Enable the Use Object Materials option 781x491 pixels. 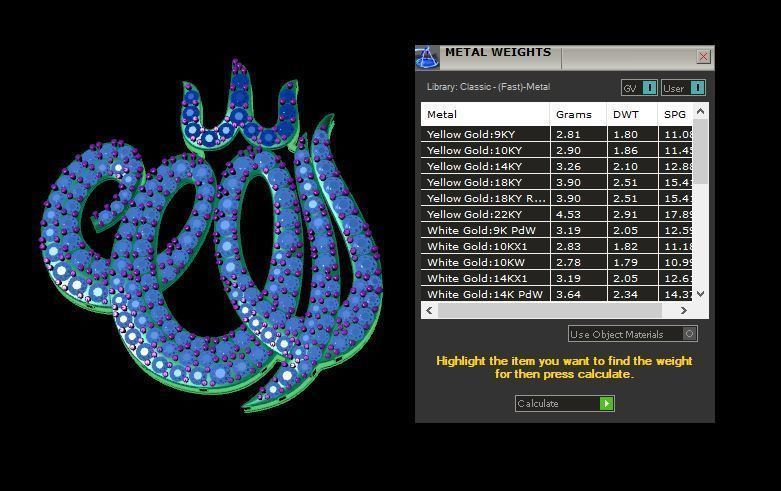633,334
